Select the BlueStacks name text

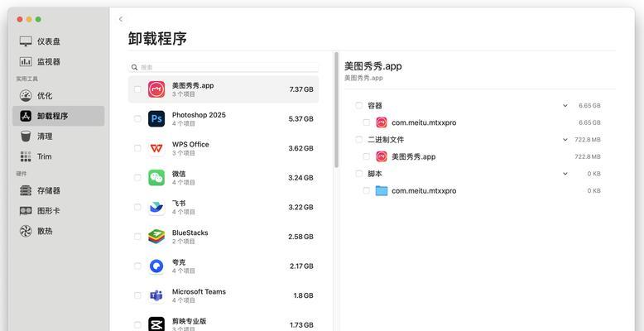coord(190,233)
